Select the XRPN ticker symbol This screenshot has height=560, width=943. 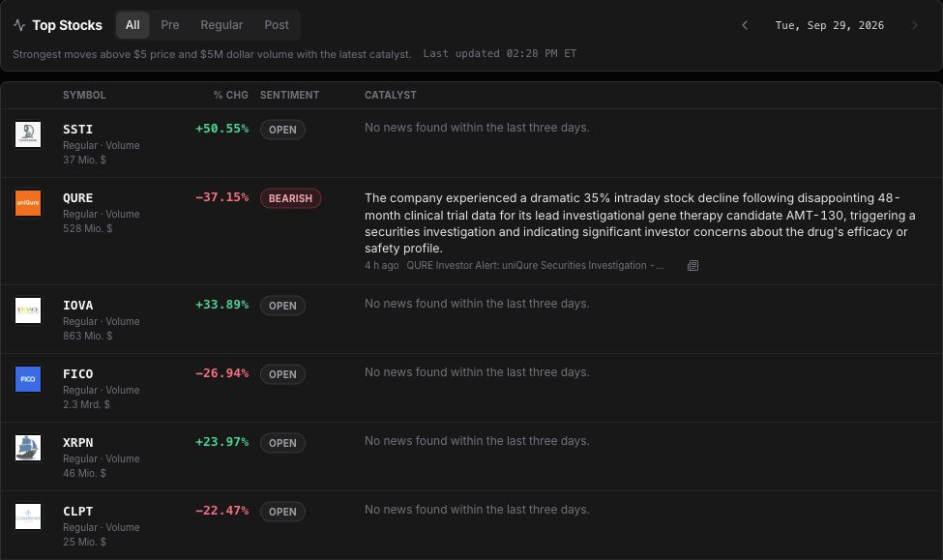pos(77,442)
